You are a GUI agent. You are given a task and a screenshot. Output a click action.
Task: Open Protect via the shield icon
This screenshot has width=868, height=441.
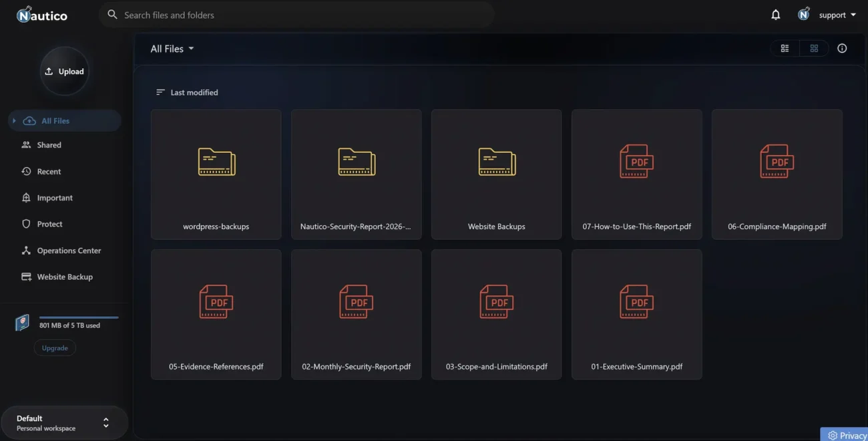pos(25,224)
